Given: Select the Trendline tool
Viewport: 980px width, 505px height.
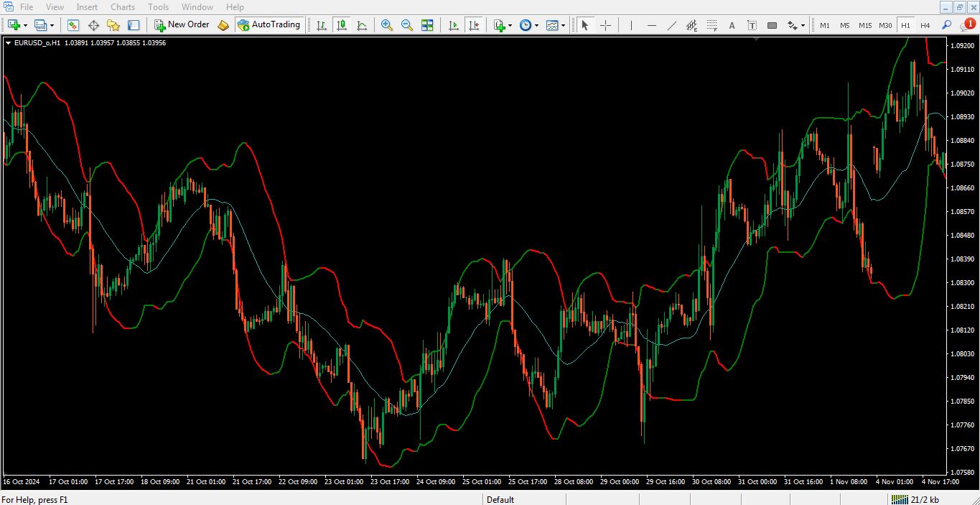Looking at the screenshot, I should [x=671, y=25].
